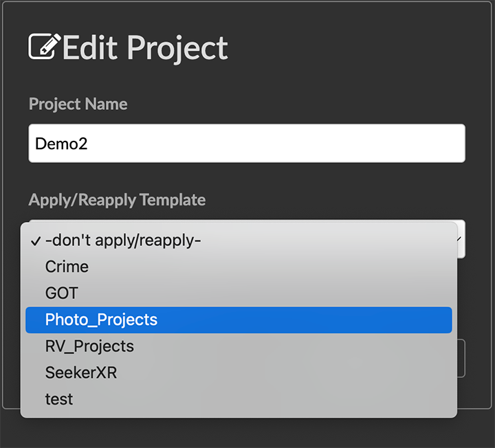
Task: Select the highlighted Photo_Projects template
Action: tap(101, 320)
